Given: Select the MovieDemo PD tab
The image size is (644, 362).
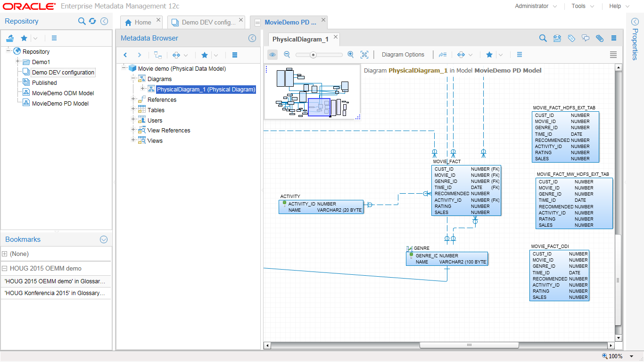Looking at the screenshot, I should tap(289, 22).
